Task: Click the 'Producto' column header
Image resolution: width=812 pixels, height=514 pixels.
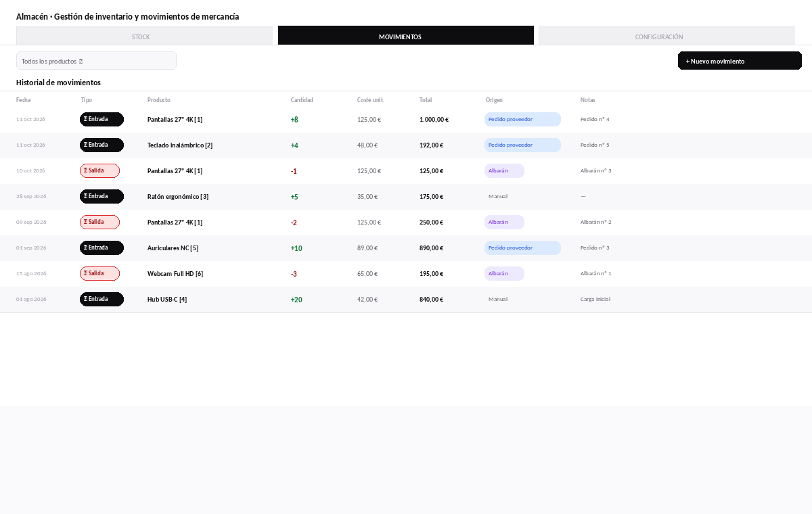Action: pos(159,100)
